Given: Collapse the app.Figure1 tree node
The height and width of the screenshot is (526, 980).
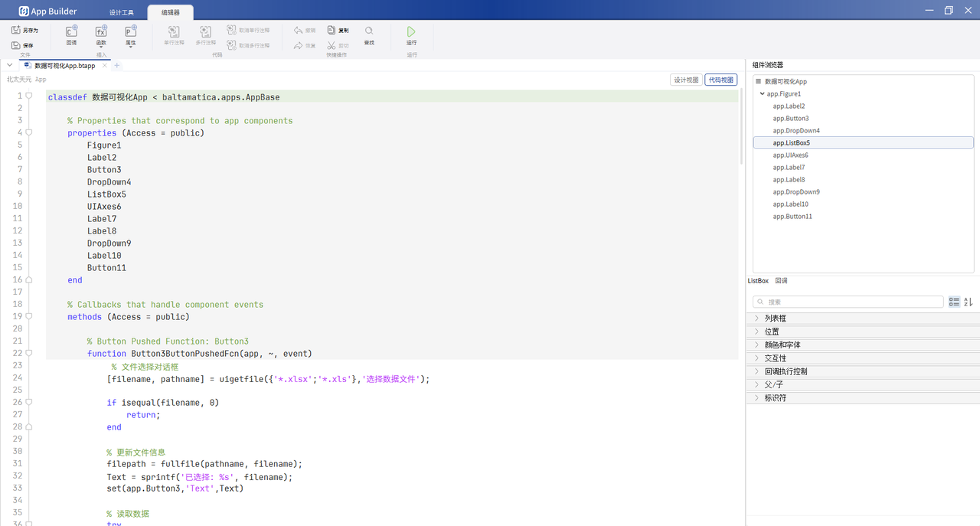Looking at the screenshot, I should pyautogui.click(x=762, y=94).
